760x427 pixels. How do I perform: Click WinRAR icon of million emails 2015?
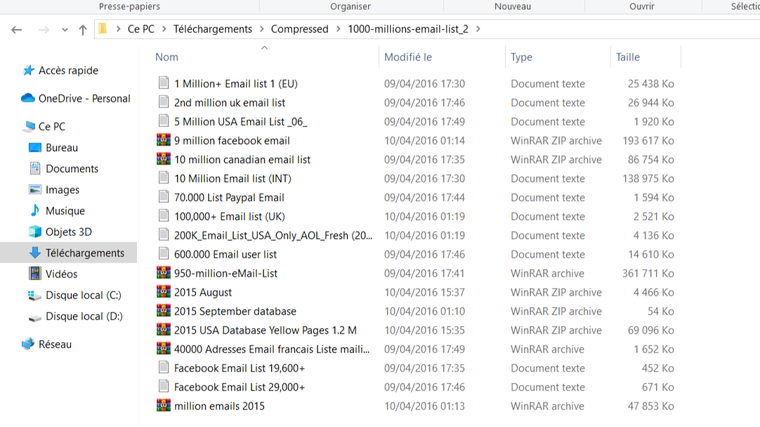(x=163, y=406)
